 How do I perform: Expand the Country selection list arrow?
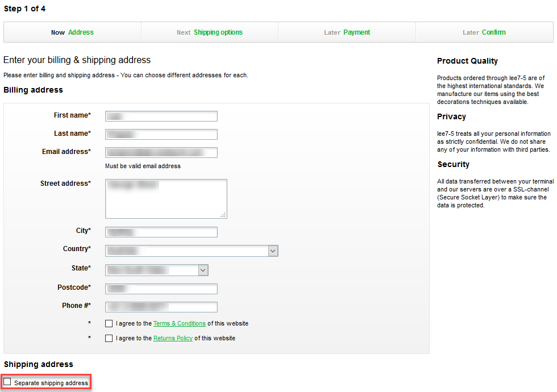(x=273, y=251)
